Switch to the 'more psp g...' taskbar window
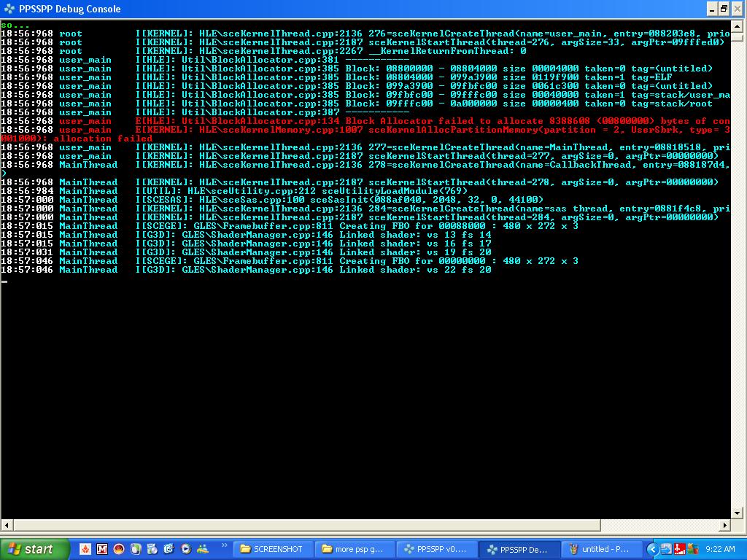The width and height of the screenshot is (747, 560). (355, 549)
